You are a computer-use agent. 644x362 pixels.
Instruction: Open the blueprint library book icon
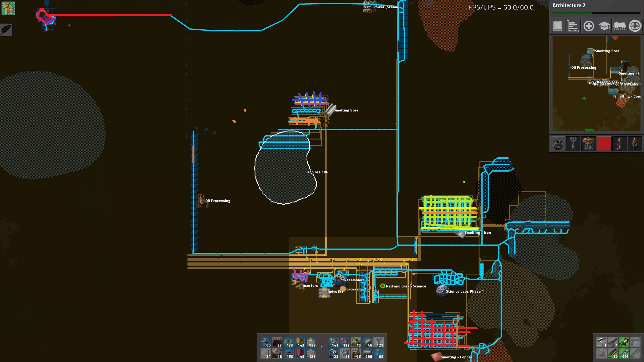[558, 26]
